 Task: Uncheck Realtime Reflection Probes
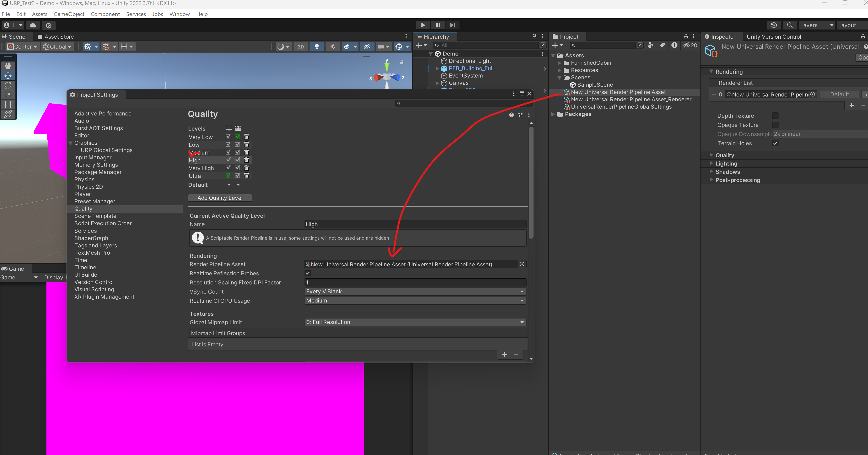coord(308,273)
